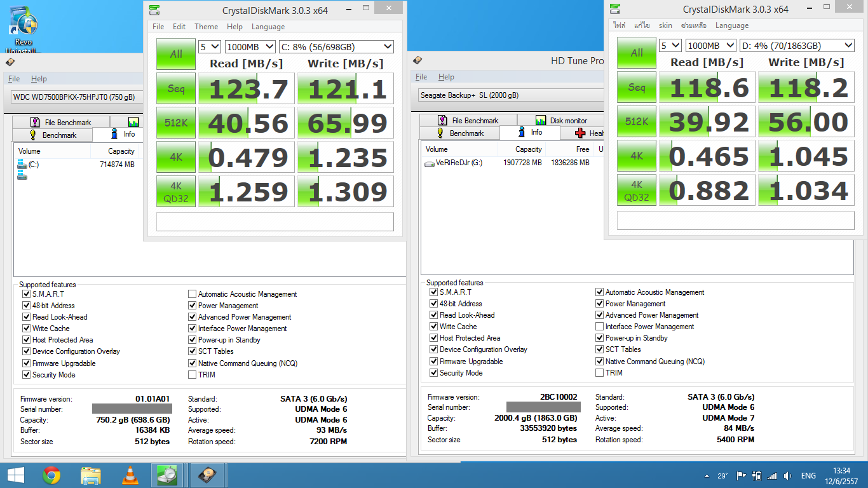Screen dimensions: 868x488
Task: Open the File Benchmark tab in WDC HD Tune
Action: 60,122
